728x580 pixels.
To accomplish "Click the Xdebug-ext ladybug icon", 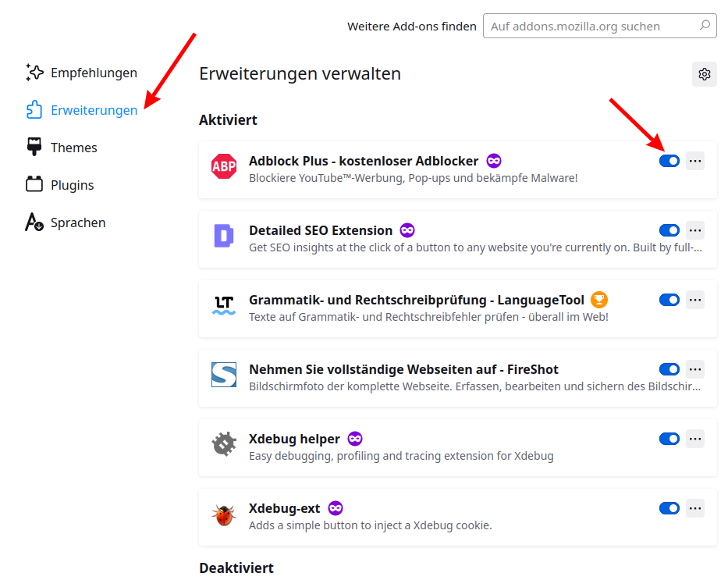I will [x=224, y=514].
